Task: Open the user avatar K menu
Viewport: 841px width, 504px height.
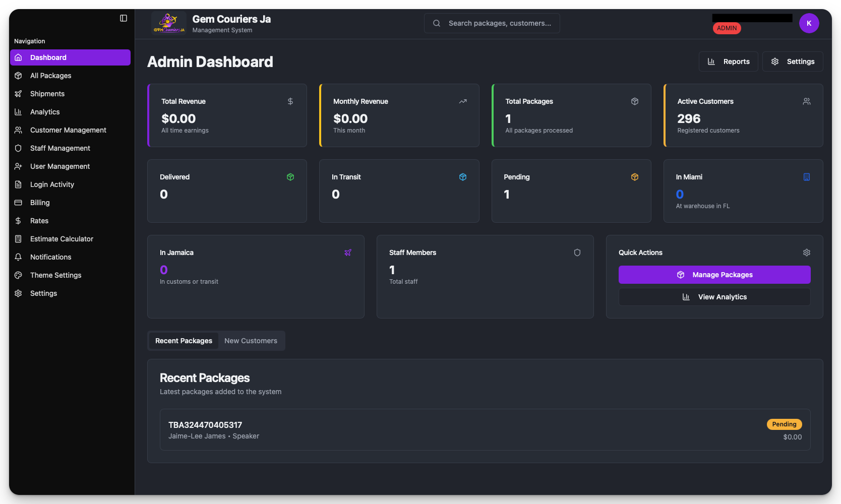Action: click(x=809, y=23)
